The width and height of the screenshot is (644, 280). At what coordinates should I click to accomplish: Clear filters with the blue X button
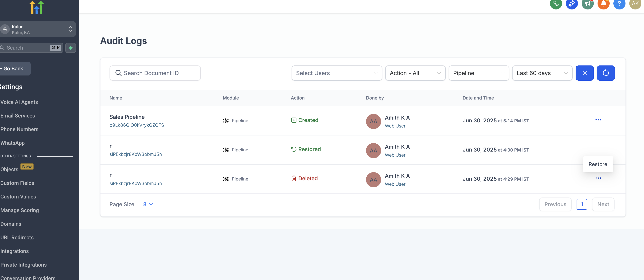click(x=584, y=73)
